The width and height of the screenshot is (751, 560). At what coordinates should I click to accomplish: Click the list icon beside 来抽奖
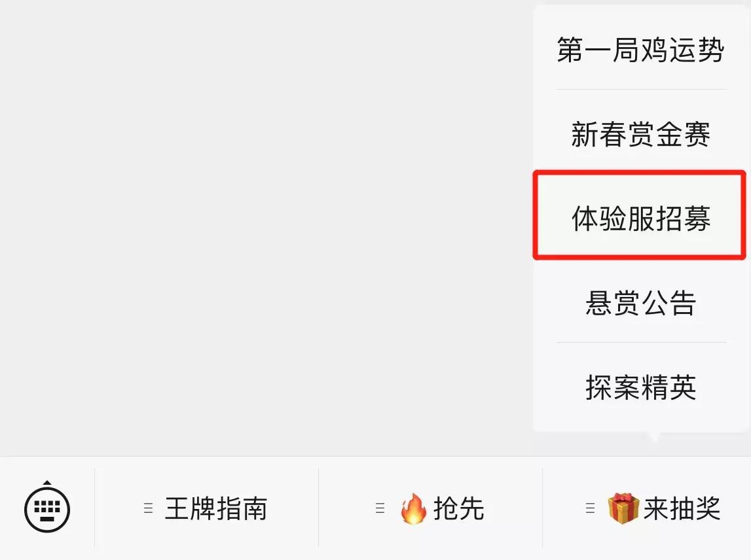(x=590, y=508)
